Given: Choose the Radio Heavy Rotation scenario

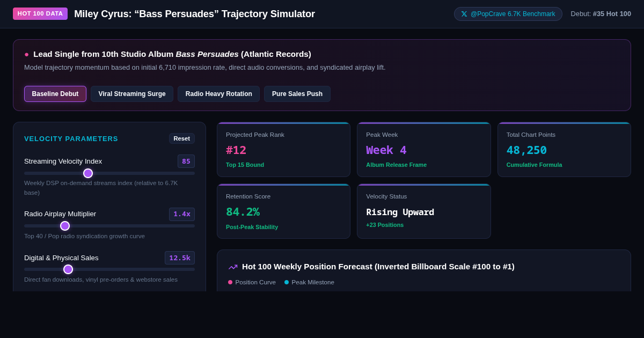Looking at the screenshot, I should click(219, 94).
